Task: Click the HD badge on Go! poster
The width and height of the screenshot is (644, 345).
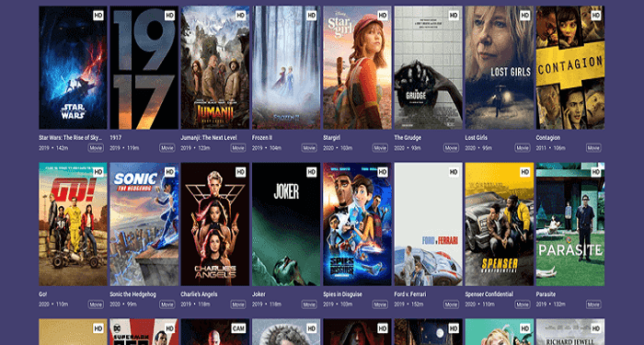Action: [98, 172]
